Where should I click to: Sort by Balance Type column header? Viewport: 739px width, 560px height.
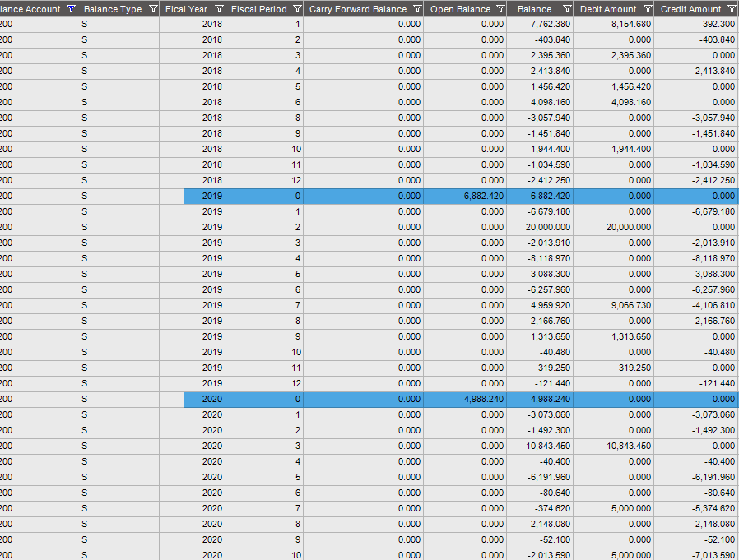113,9
